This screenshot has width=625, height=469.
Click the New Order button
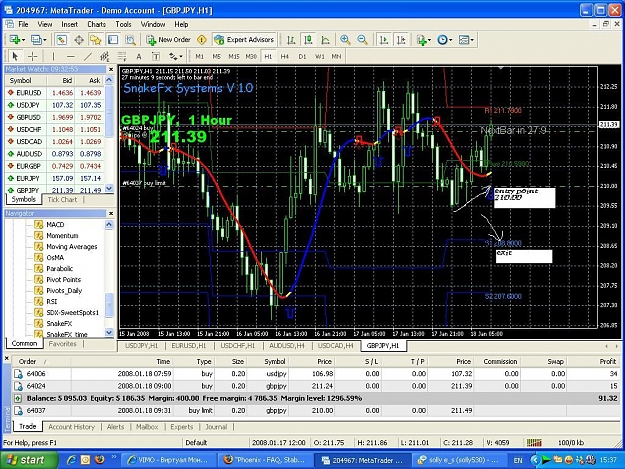point(168,40)
